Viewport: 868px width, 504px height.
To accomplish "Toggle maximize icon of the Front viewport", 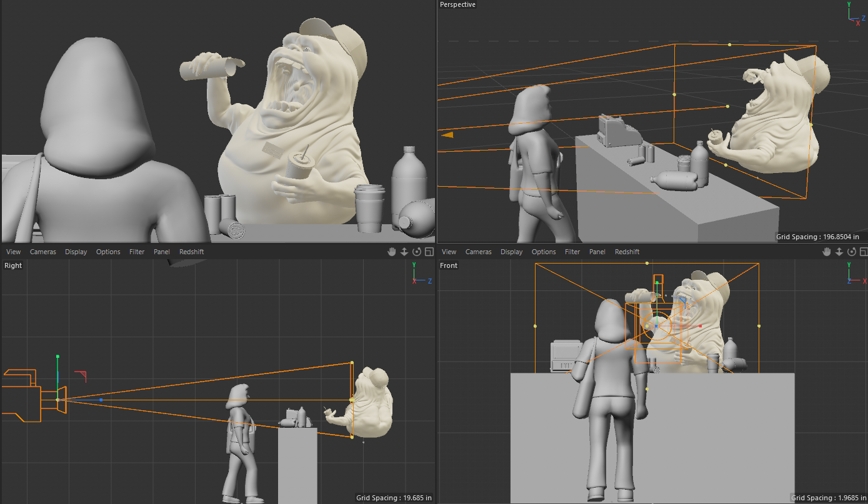I will 864,252.
